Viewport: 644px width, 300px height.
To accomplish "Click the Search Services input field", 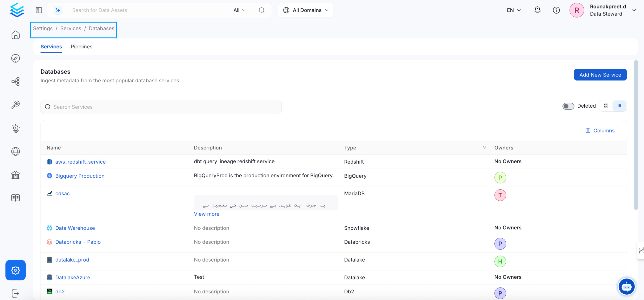I will [161, 107].
